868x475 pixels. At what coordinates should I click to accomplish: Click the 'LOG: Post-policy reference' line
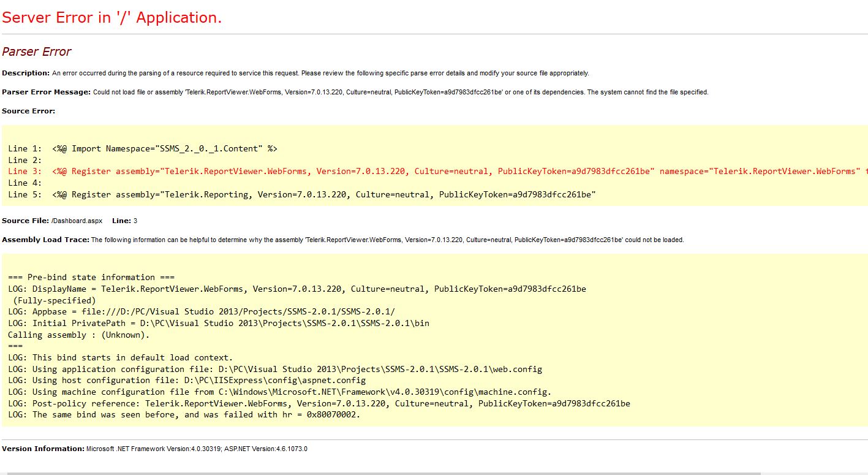[x=319, y=403]
